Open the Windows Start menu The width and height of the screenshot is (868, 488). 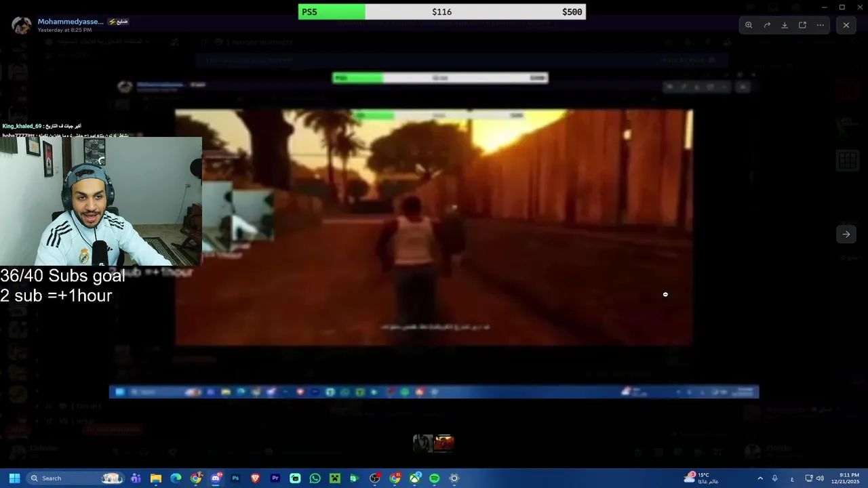coord(14,479)
